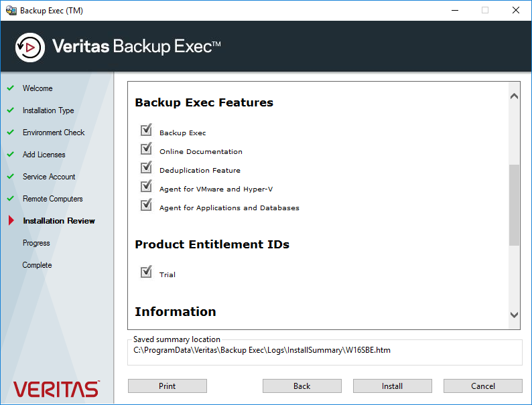Click the Agent for Applications and Databases text
532x405 pixels.
pos(229,208)
